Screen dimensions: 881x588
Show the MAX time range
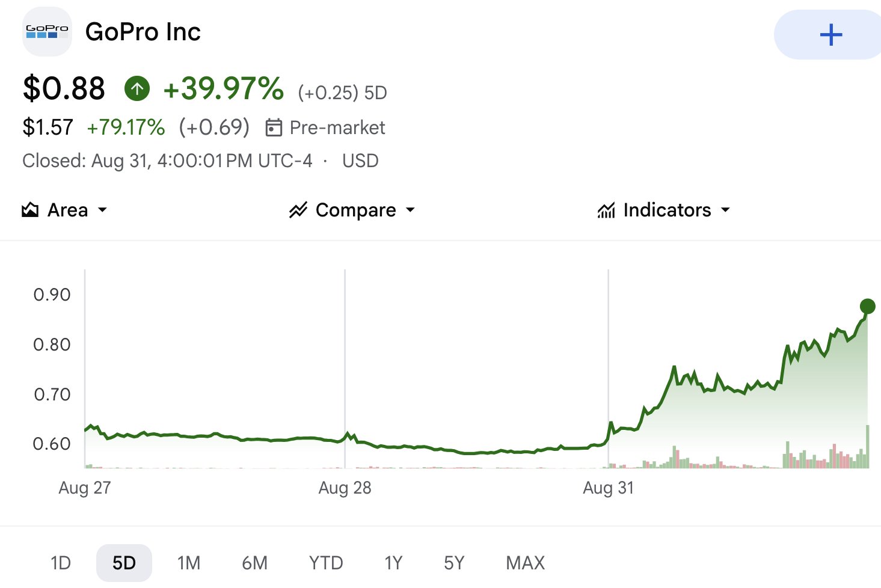tap(525, 563)
